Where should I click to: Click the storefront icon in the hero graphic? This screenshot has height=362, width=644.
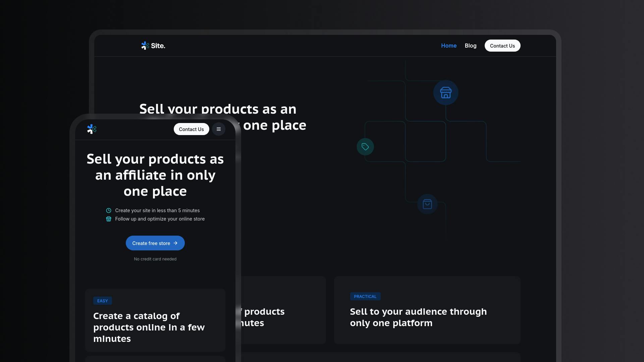click(445, 93)
